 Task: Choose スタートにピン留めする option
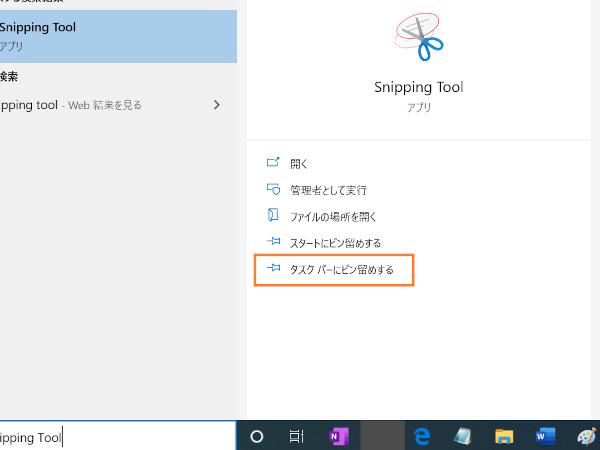(335, 243)
